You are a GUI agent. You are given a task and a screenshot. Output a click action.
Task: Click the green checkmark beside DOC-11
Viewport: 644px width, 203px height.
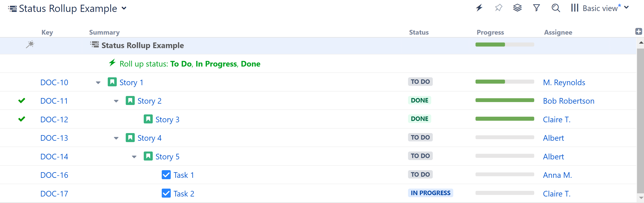tap(22, 100)
